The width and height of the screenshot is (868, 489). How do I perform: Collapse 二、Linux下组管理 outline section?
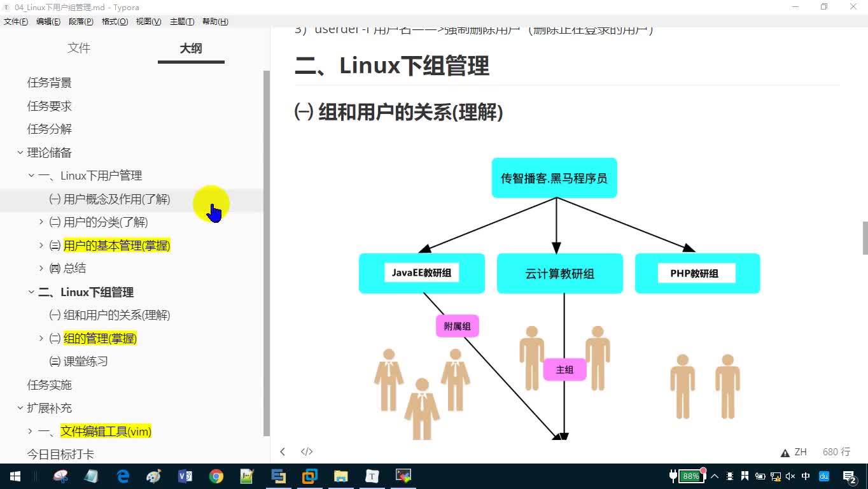(31, 292)
